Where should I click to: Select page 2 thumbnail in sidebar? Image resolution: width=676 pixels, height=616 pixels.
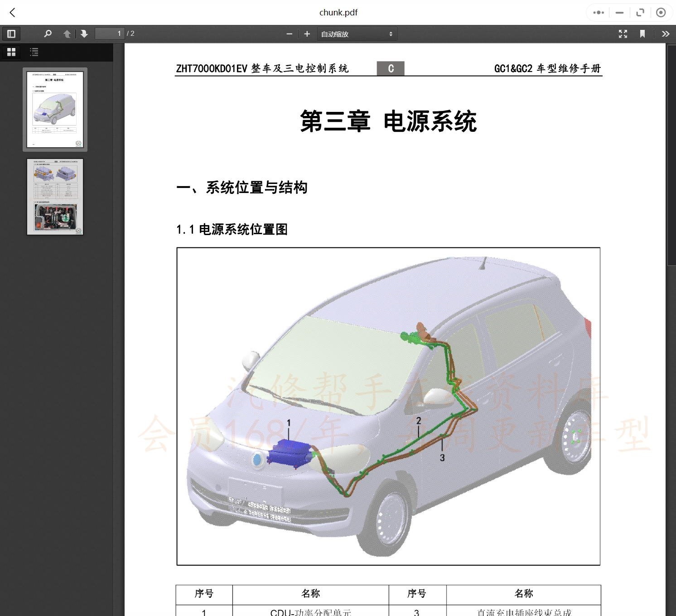tap(55, 197)
